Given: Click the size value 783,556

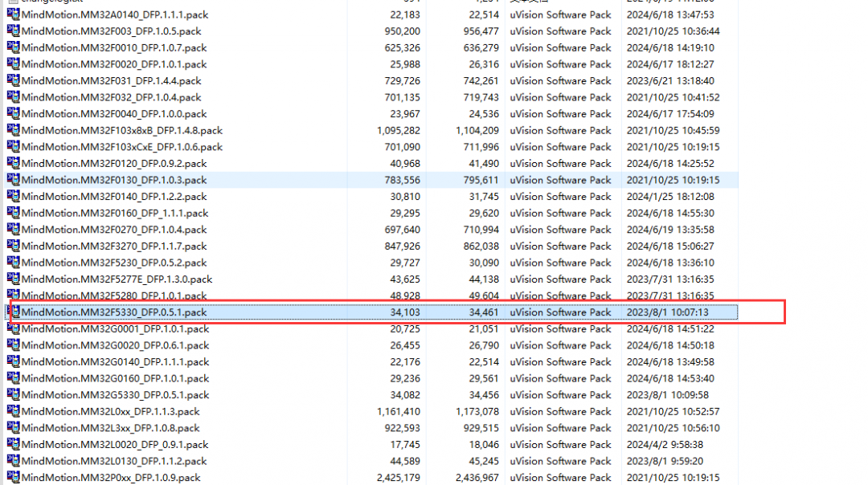Looking at the screenshot, I should pos(403,181).
